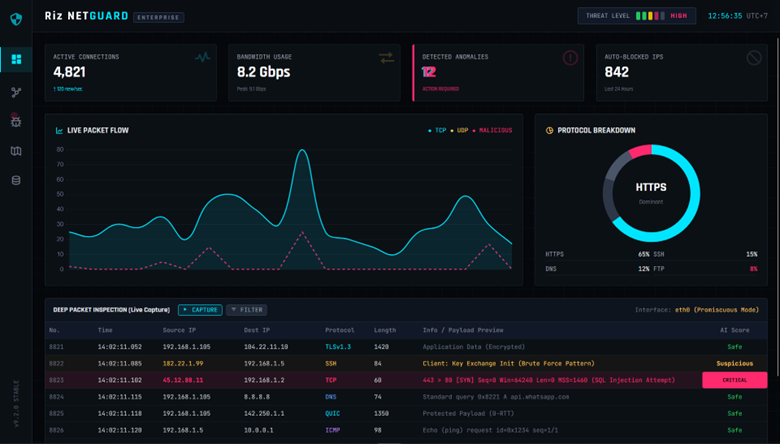The width and height of the screenshot is (780, 444).
Task: Click the bandwidth usage arrows icon
Action: [x=386, y=58]
